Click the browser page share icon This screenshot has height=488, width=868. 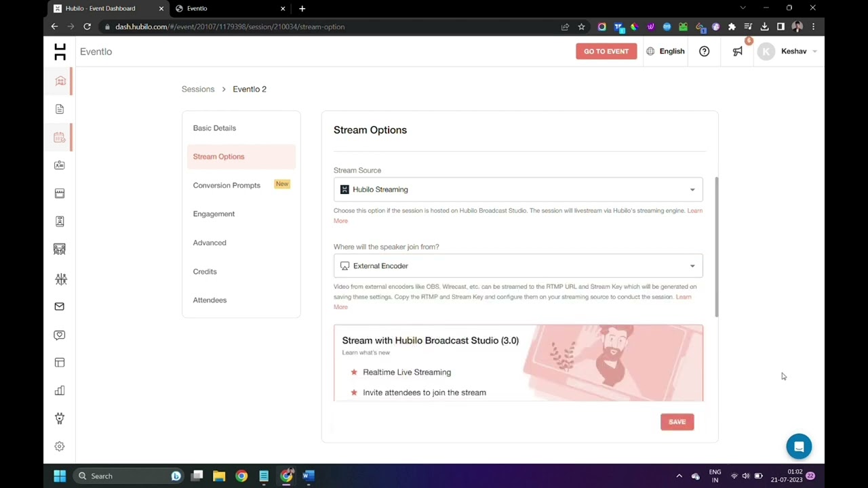coord(565,26)
